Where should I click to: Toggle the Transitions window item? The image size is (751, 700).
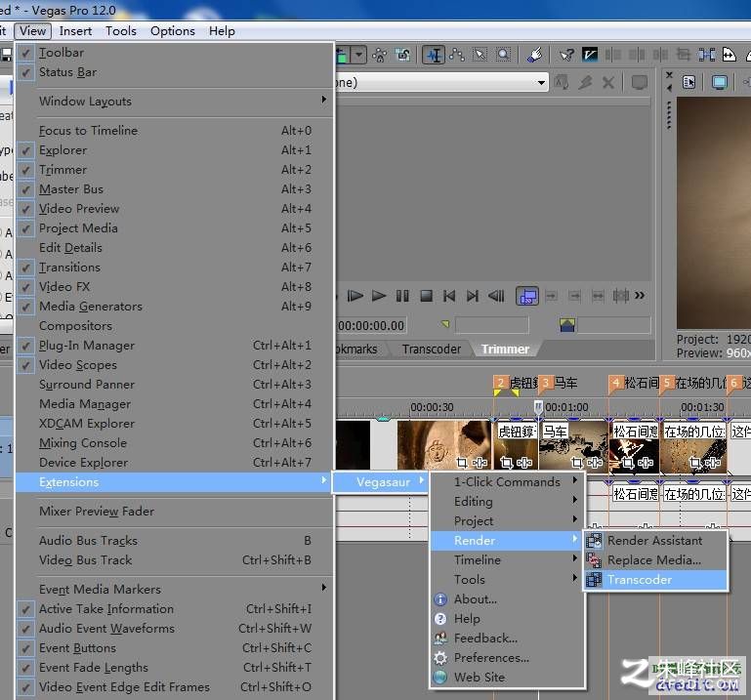tap(175, 268)
